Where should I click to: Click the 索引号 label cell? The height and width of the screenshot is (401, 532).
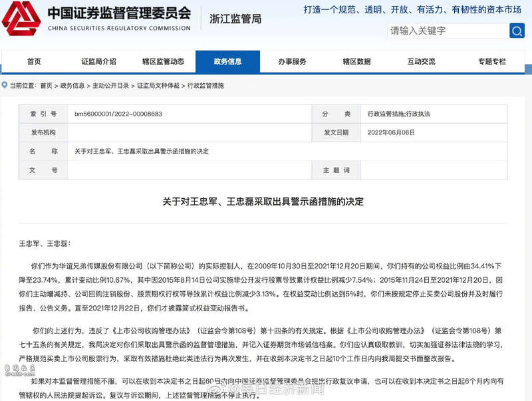pyautogui.click(x=43, y=114)
